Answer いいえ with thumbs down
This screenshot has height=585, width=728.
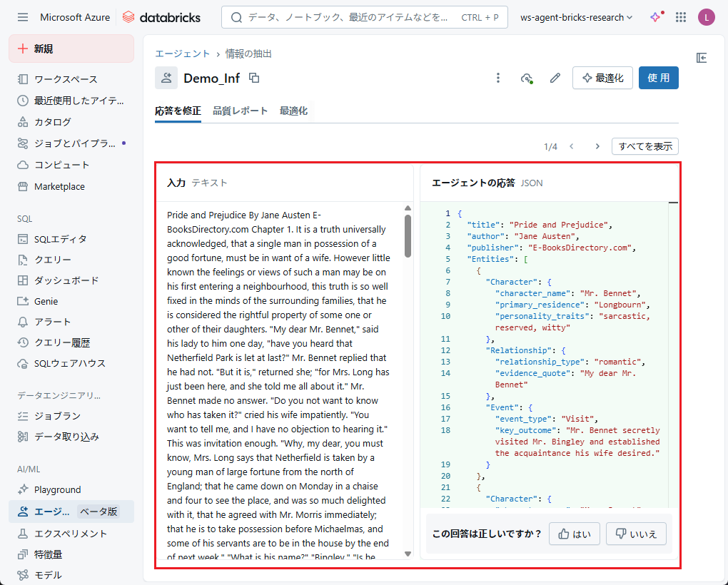click(636, 534)
